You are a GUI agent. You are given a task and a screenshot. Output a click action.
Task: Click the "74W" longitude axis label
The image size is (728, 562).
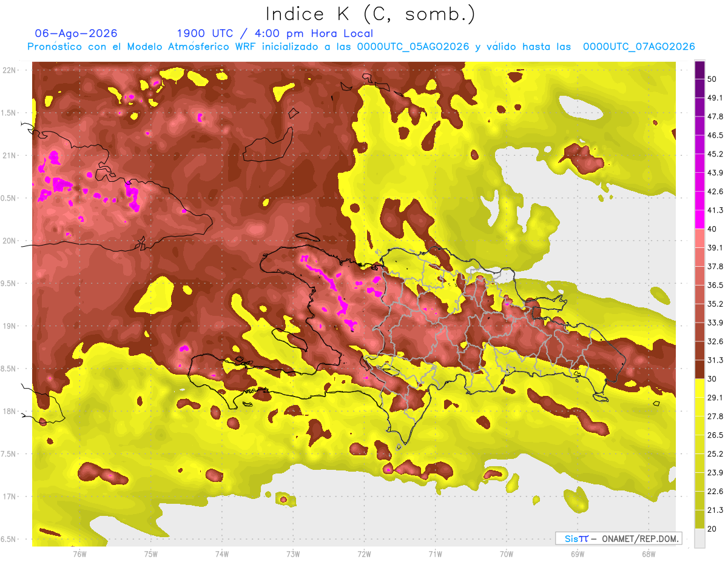coord(221,554)
